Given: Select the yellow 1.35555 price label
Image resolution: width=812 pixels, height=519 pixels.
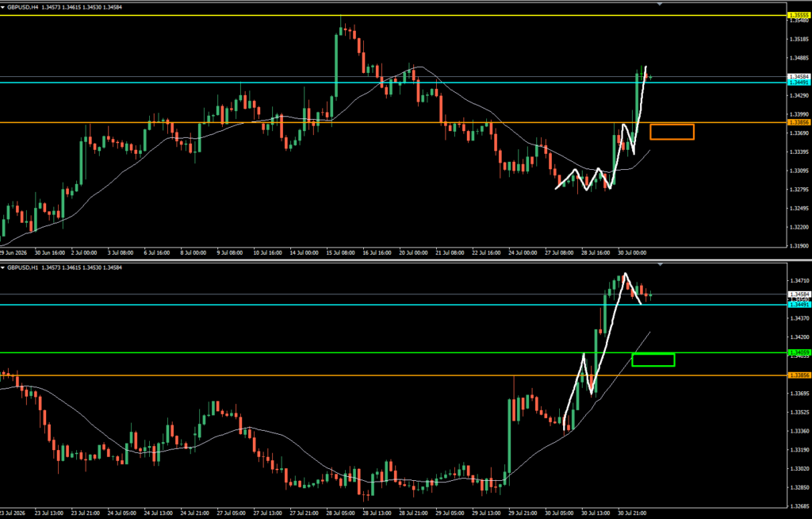Looking at the screenshot, I should [799, 16].
